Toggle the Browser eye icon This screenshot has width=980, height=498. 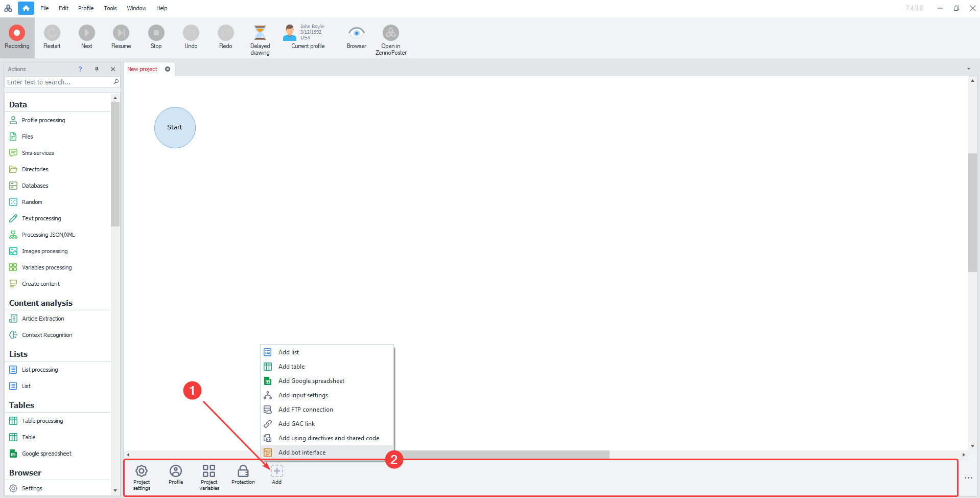click(356, 33)
